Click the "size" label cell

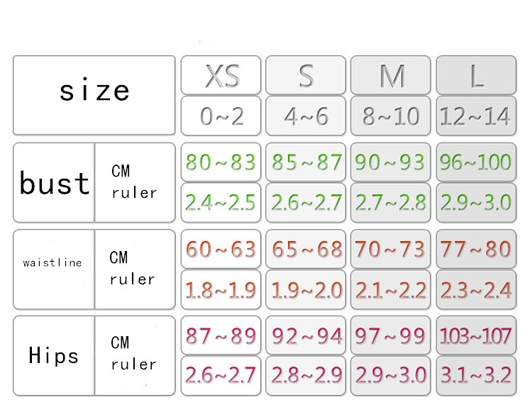click(x=94, y=92)
